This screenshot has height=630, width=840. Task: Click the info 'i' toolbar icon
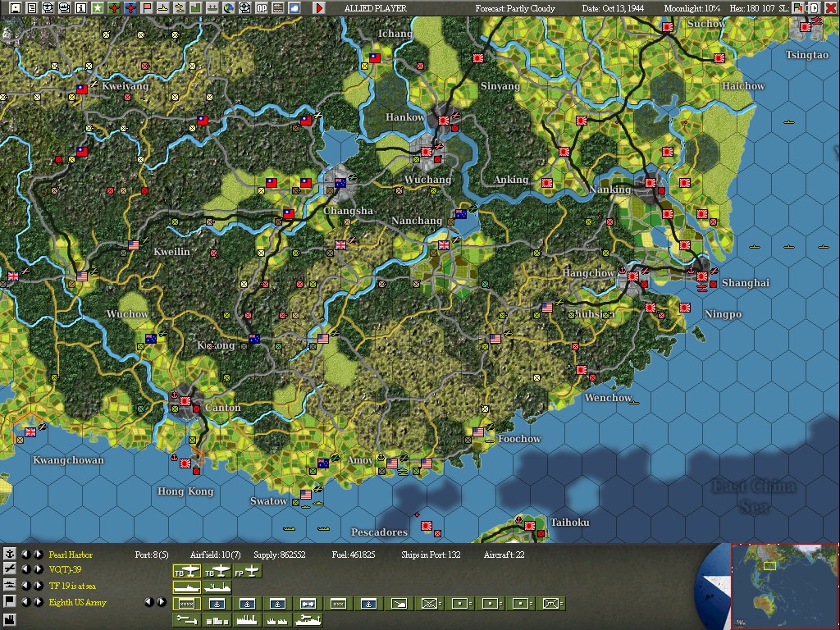(x=81, y=7)
